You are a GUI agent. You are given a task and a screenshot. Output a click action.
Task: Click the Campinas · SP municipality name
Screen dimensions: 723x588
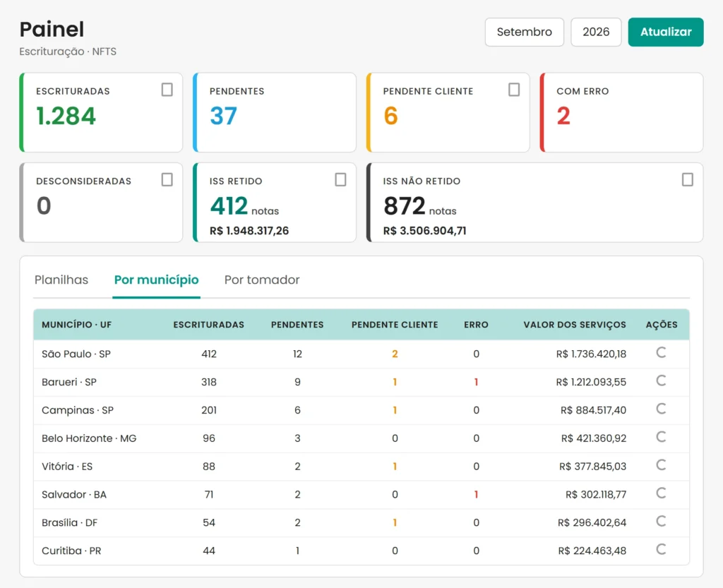click(x=78, y=410)
